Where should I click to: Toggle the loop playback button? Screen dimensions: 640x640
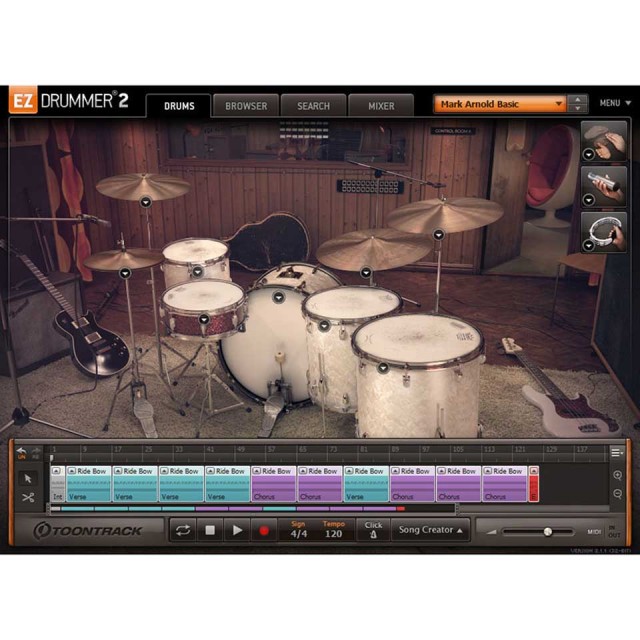(183, 531)
